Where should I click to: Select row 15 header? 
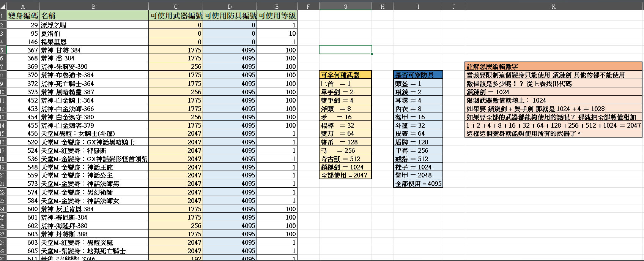(3, 134)
